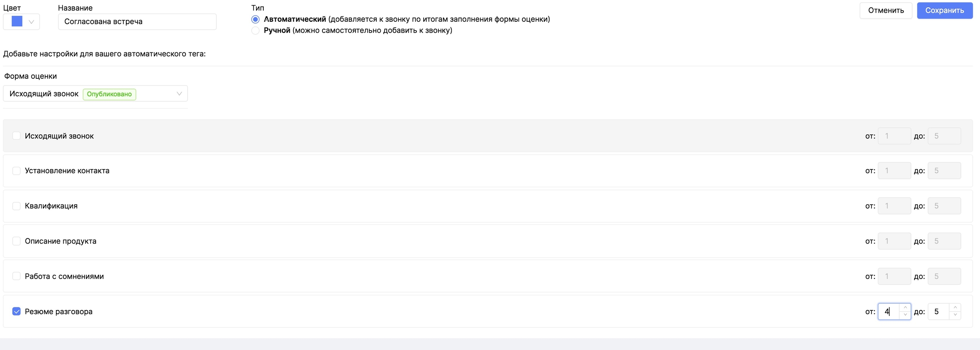Select the Автоматический tag type
This screenshot has width=980, height=350.
click(255, 19)
